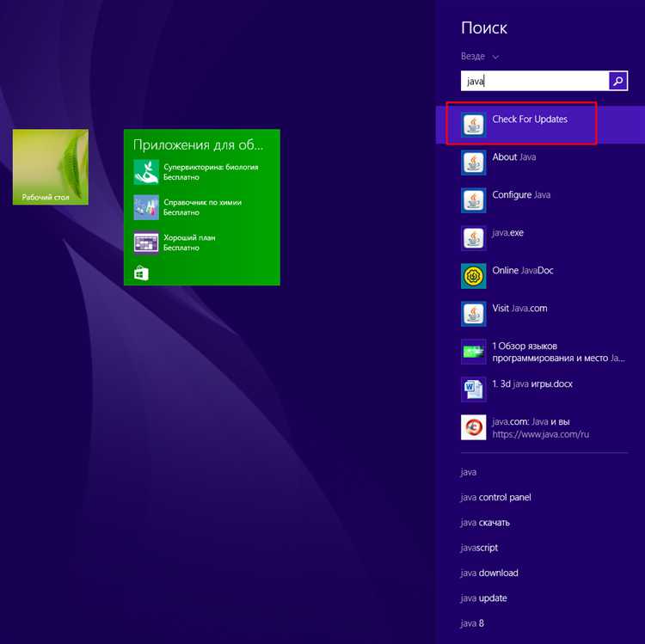Viewport: 645px width, 644px height.
Task: Open the java.com web result icon
Action: point(474,427)
